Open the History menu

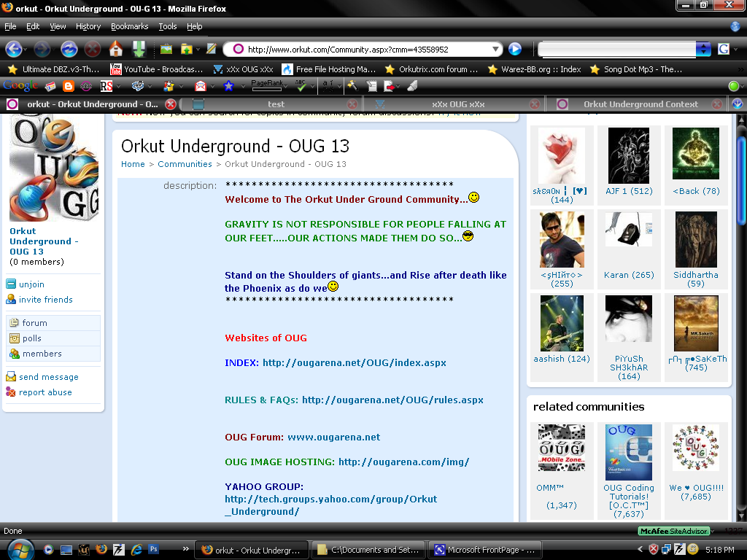point(88,27)
